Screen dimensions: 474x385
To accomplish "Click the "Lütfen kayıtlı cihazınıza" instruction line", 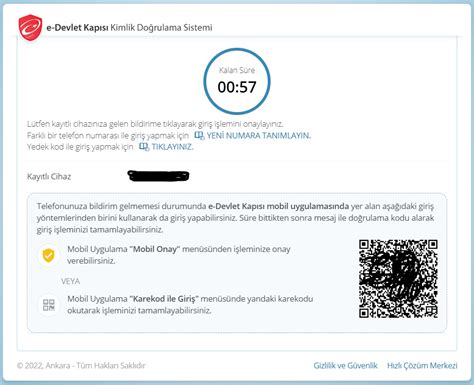I will [155, 124].
